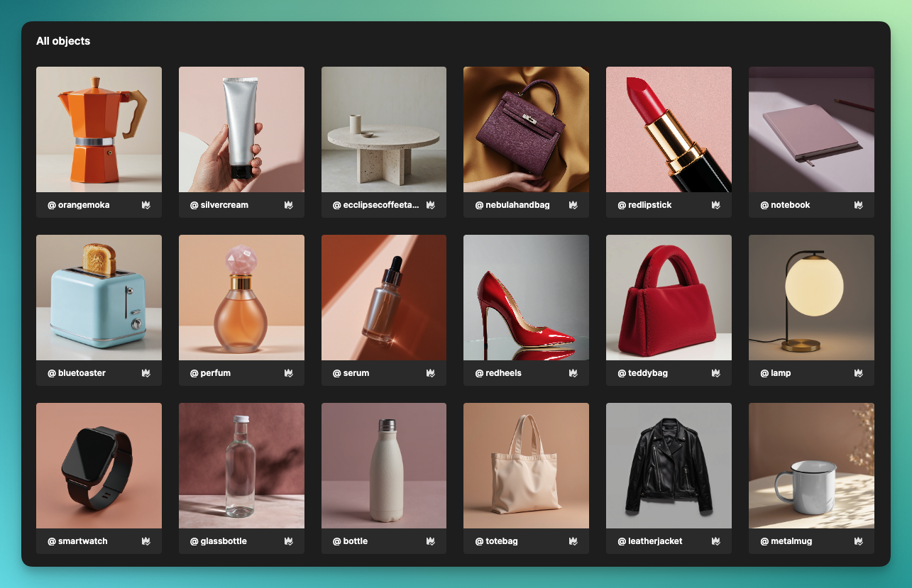Click the '@ totebag' label
Image resolution: width=912 pixels, height=588 pixels.
[x=496, y=541]
